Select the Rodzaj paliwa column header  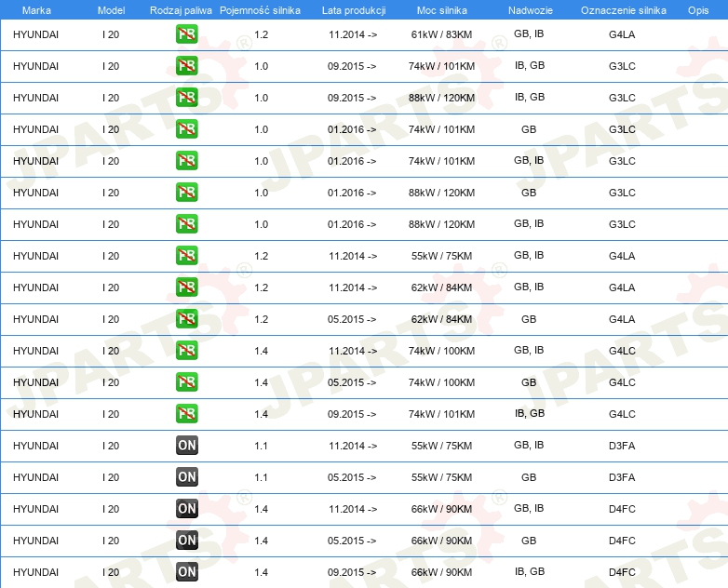[180, 9]
